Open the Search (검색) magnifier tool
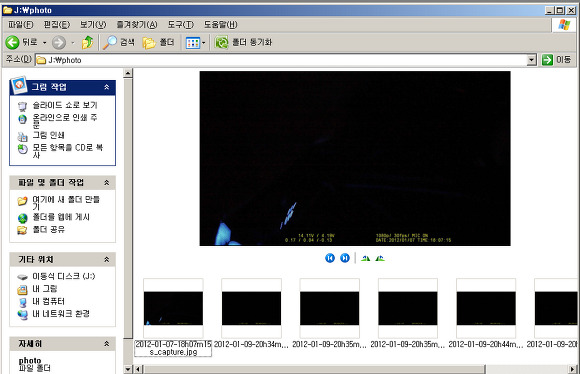The height and width of the screenshot is (374, 580). point(109,43)
